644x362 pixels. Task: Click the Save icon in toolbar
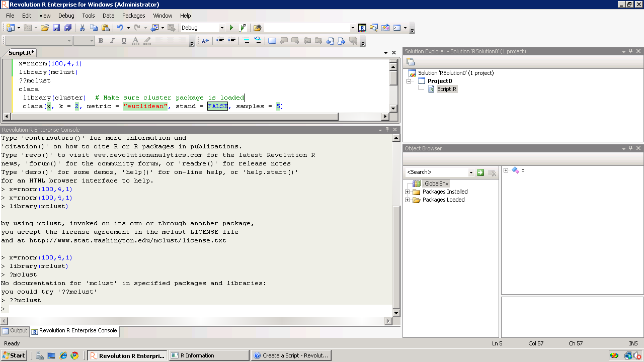click(x=56, y=28)
